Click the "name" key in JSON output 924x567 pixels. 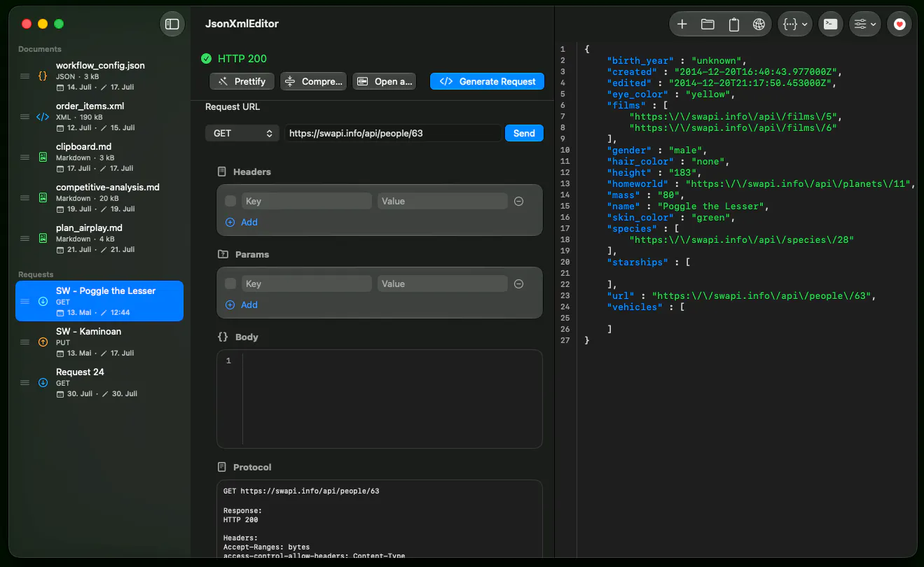click(623, 206)
